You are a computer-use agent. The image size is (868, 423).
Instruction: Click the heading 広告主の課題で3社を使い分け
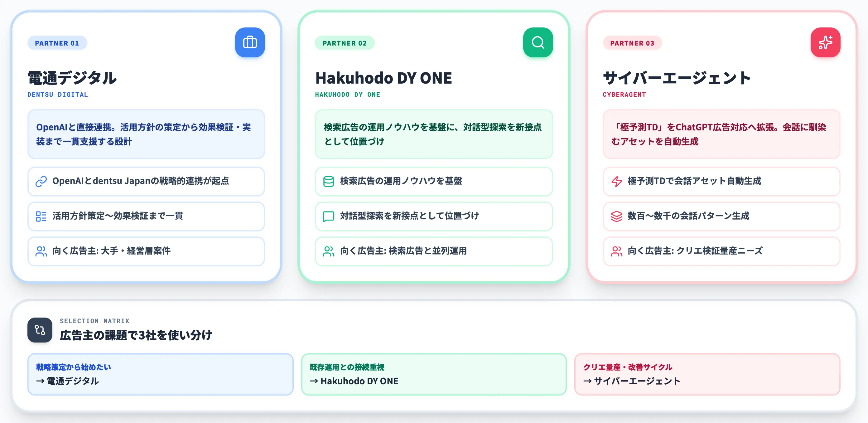point(136,335)
